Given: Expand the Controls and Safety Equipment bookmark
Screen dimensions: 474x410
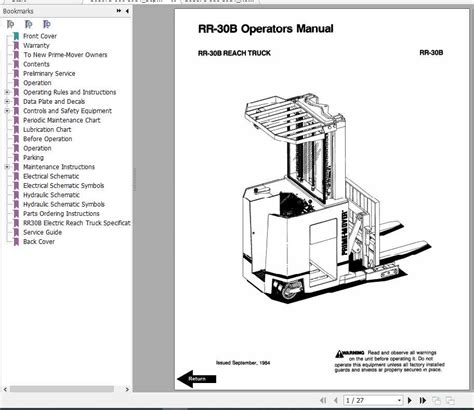Looking at the screenshot, I should click(x=7, y=111).
